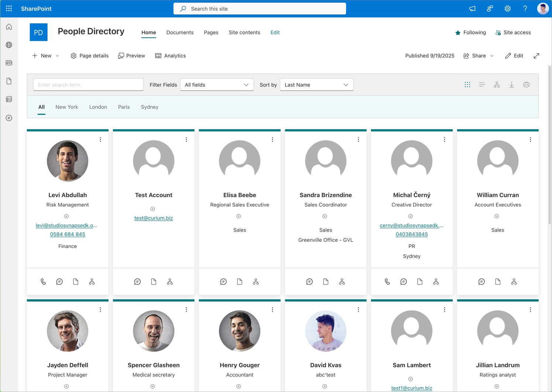Start chat with Elisa Beebe
The image size is (552, 392).
pyautogui.click(x=223, y=282)
